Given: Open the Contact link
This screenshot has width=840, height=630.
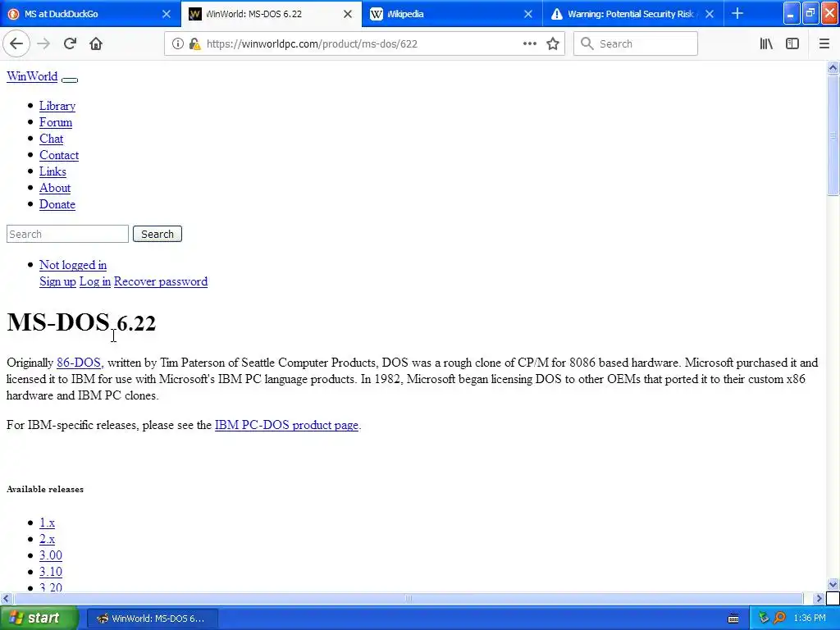Looking at the screenshot, I should 59,155.
